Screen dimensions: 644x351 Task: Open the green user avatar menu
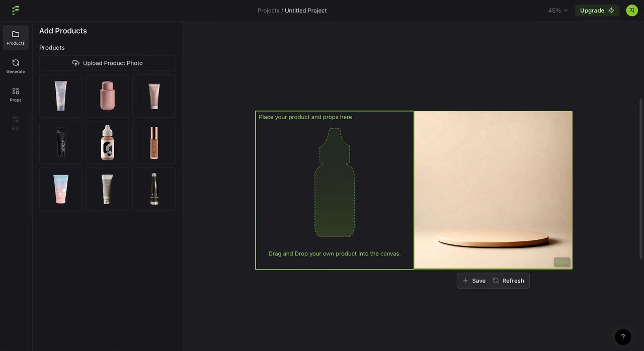[632, 10]
